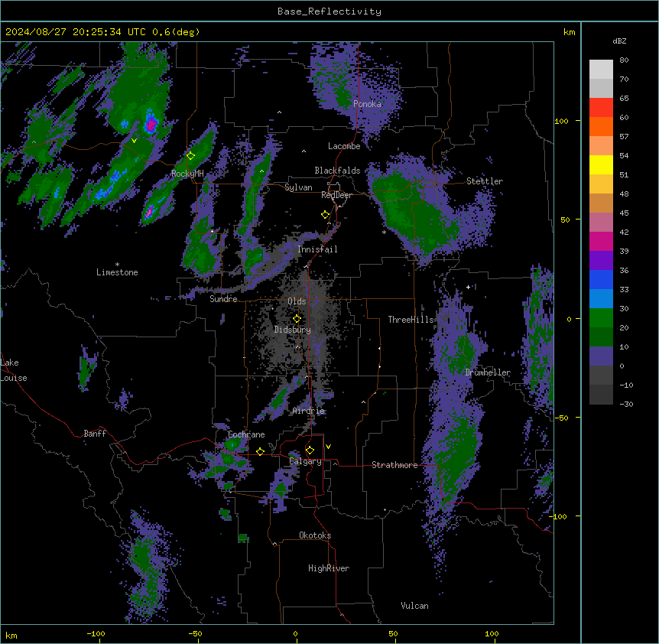Image resolution: width=659 pixels, height=644 pixels.
Task: Select the Airdrie label
Action: tap(309, 411)
